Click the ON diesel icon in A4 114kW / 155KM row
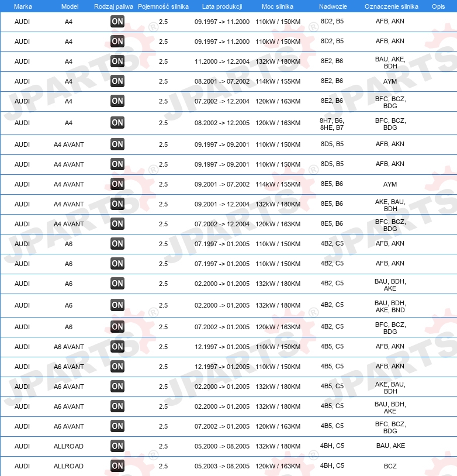Viewport: 457px width, 476px height. tap(117, 81)
